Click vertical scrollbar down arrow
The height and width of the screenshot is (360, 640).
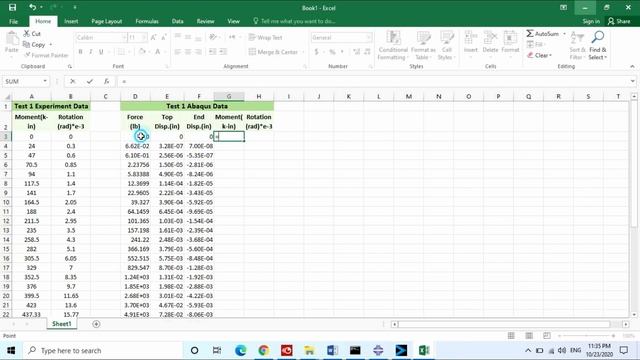[634, 314]
